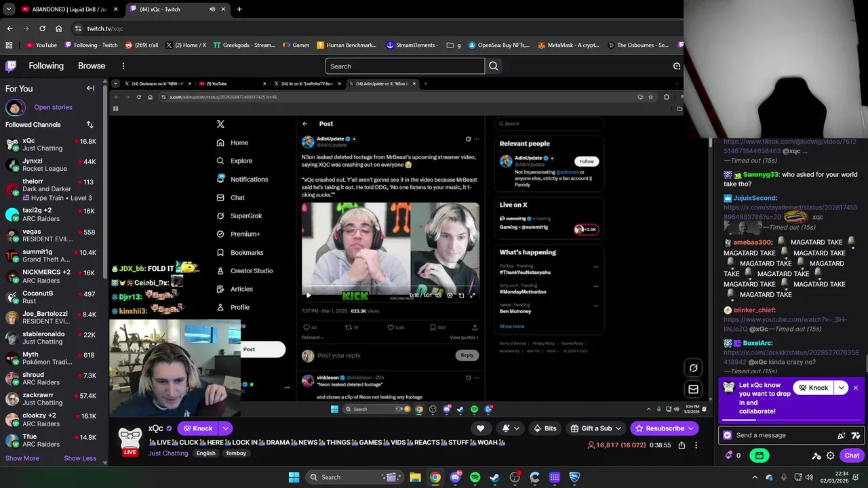Open the site info icon in address bar
Viewport: 868px width, 488px height.
point(79,28)
